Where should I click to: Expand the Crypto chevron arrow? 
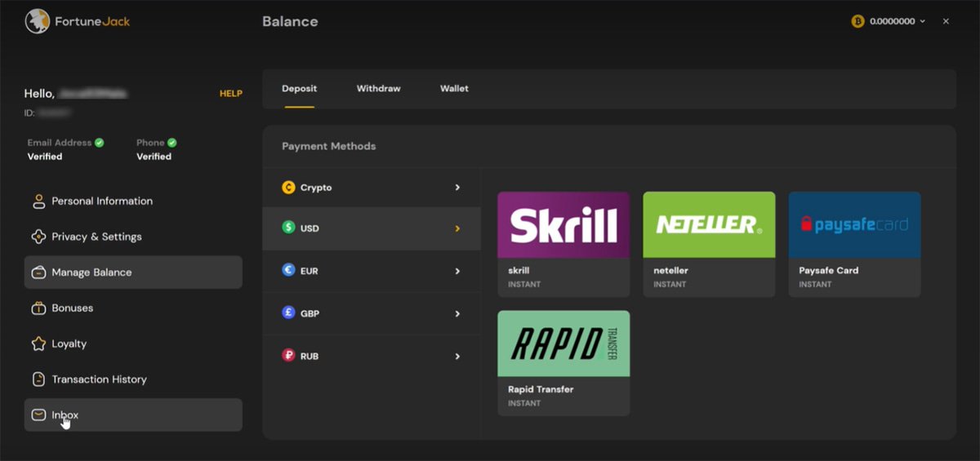pos(457,188)
